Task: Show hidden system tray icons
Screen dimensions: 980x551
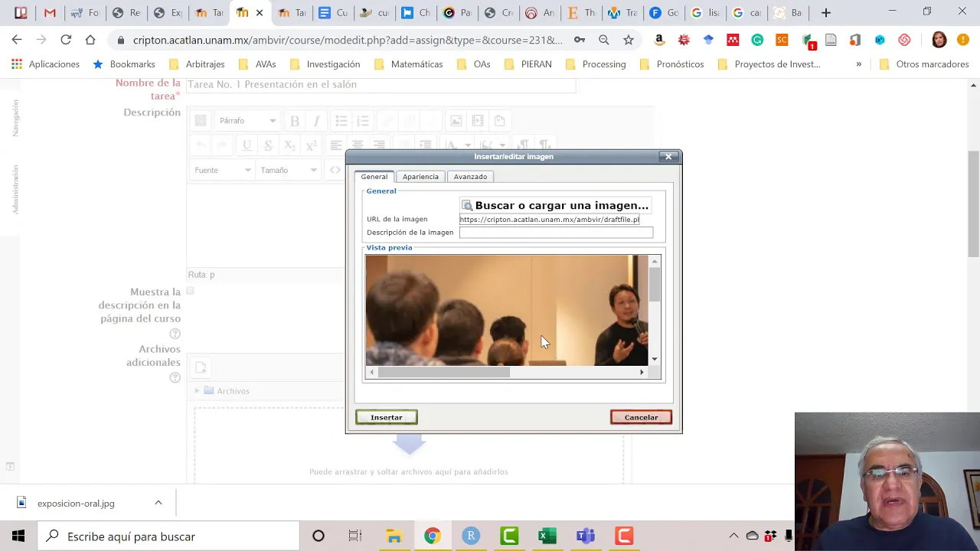Action: [733, 536]
